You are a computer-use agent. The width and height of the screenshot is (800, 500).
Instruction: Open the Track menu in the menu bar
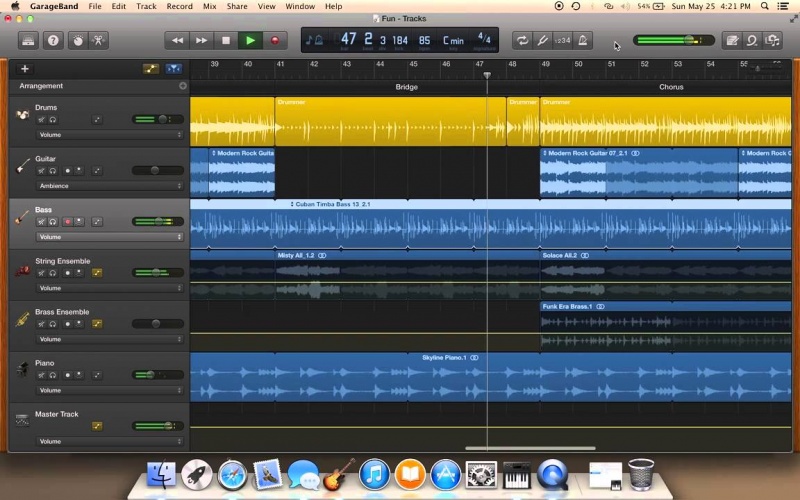146,6
